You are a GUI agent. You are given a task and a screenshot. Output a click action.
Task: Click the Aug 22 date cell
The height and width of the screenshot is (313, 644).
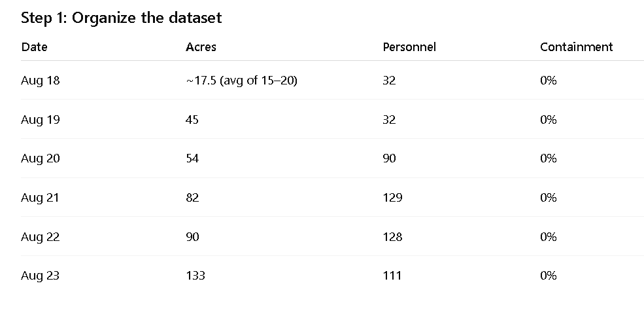coord(41,237)
